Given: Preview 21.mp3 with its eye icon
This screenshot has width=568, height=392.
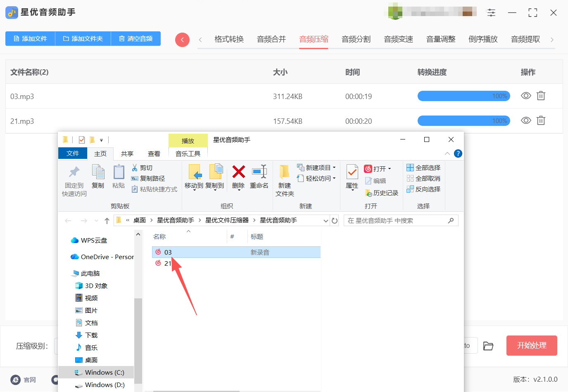Looking at the screenshot, I should [525, 120].
